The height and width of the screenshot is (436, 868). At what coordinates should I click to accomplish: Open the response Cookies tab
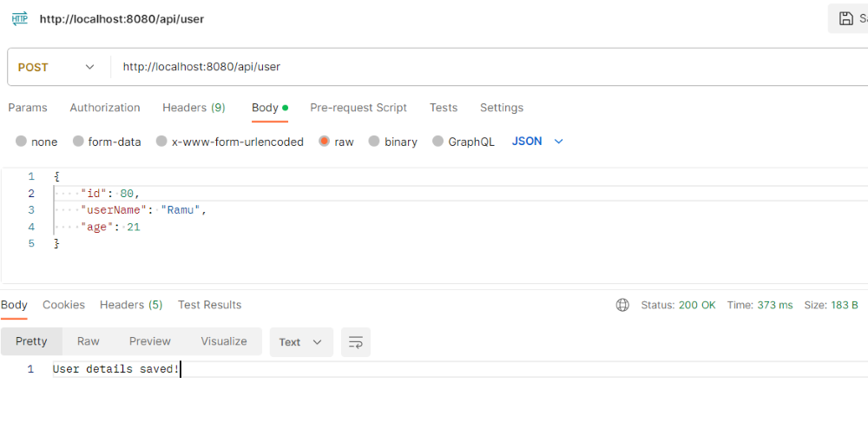63,305
